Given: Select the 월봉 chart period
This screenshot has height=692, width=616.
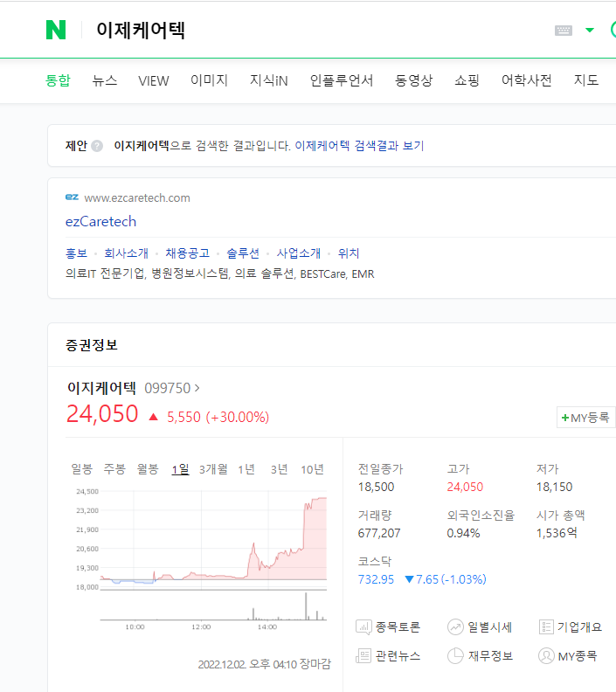Looking at the screenshot, I should [x=148, y=469].
